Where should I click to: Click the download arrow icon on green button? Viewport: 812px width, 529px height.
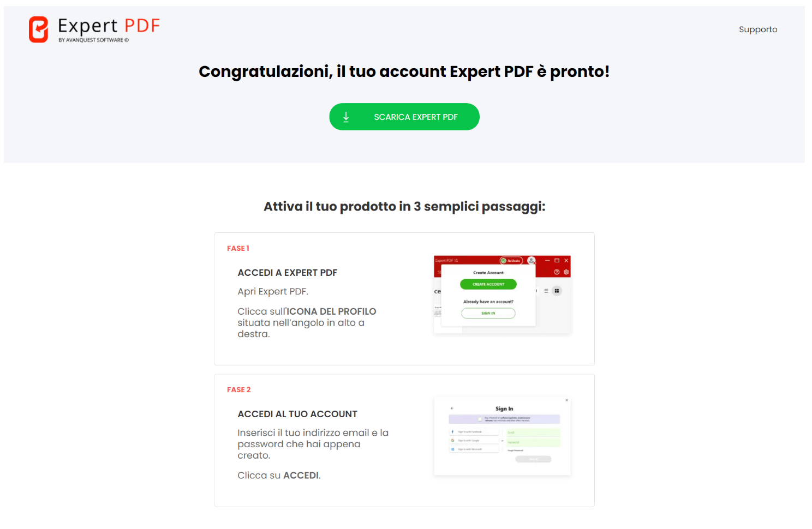pyautogui.click(x=346, y=117)
